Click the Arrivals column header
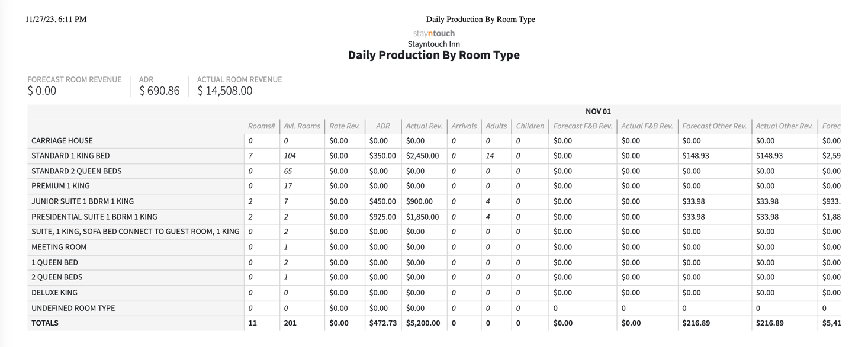Screen dimensions: 868x347 pyautogui.click(x=464, y=126)
